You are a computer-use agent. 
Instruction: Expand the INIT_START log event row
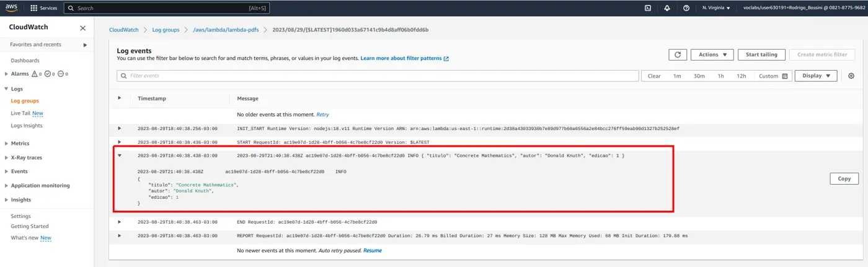pos(120,128)
